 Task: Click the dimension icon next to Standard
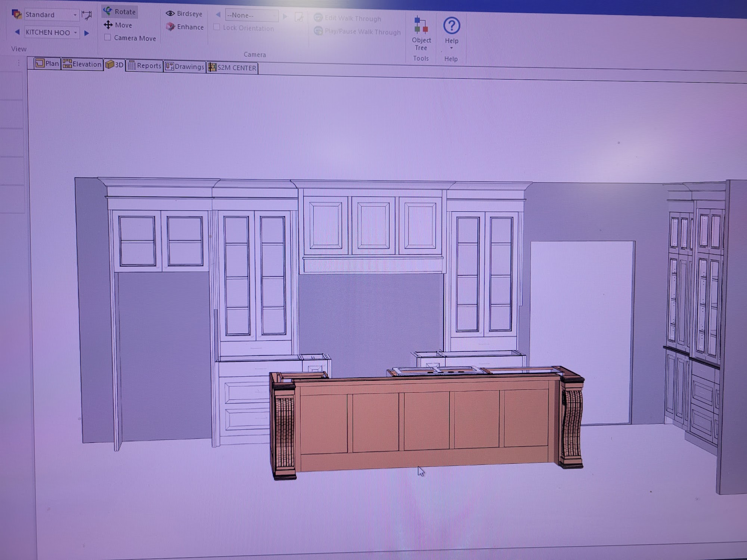[87, 15]
